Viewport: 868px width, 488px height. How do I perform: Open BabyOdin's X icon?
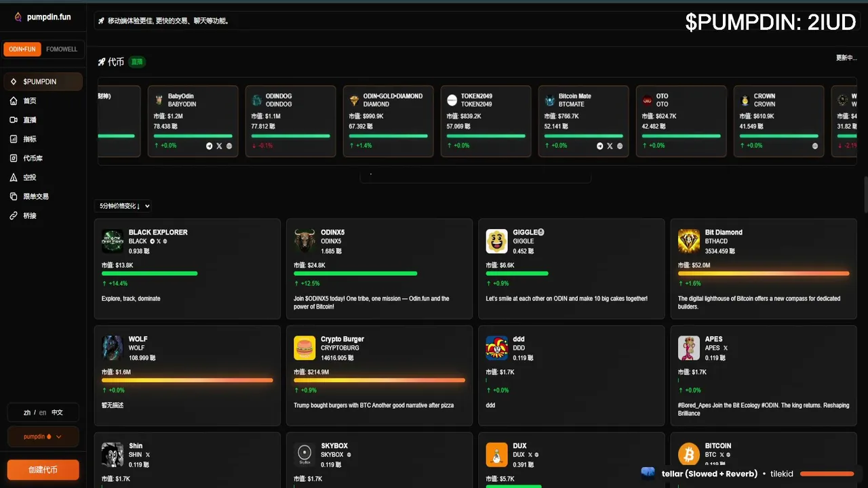point(219,146)
